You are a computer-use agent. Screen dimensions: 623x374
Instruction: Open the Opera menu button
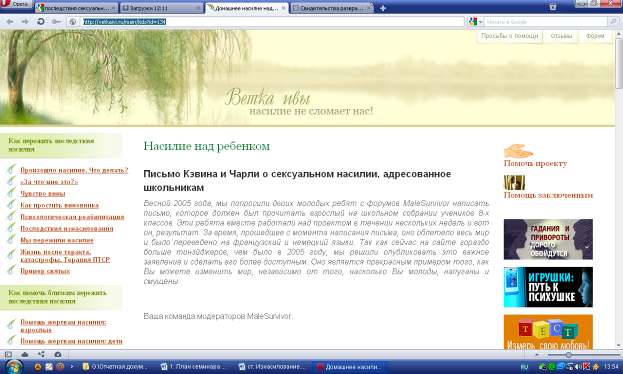pyautogui.click(x=16, y=4)
